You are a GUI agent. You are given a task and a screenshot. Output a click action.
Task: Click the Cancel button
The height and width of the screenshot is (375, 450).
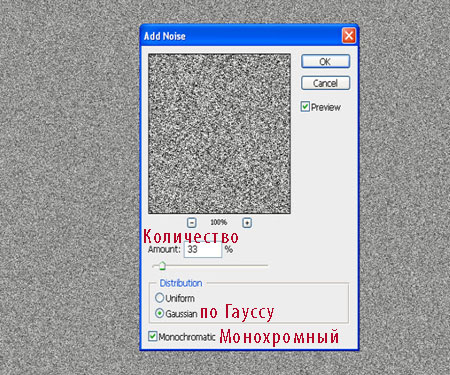click(325, 83)
